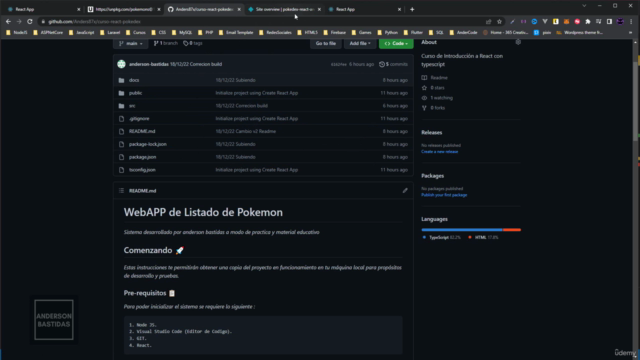Click the yellow square extension icon
The width and height of the screenshot is (640, 360).
(x=556, y=22)
